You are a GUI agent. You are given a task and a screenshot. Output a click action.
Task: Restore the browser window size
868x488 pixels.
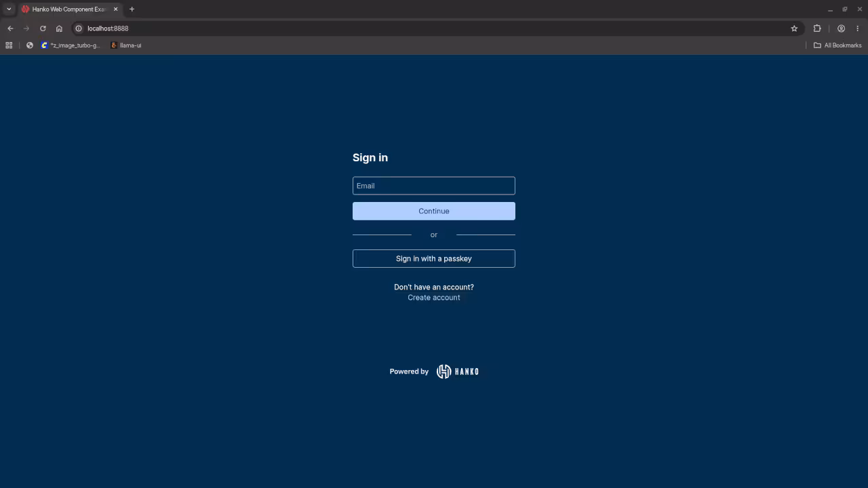pos(845,9)
